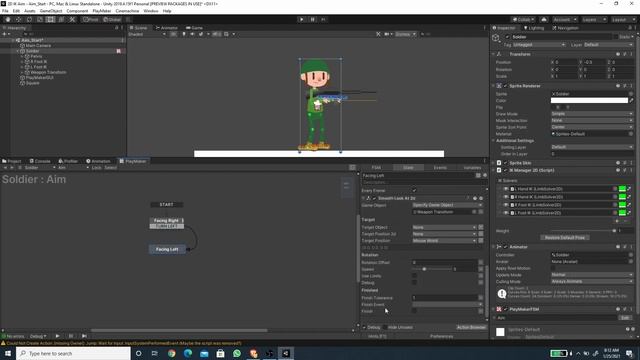Screen dimensions: 640x360
Task: Toggle the Debug checkbox in action
Action: (x=414, y=282)
